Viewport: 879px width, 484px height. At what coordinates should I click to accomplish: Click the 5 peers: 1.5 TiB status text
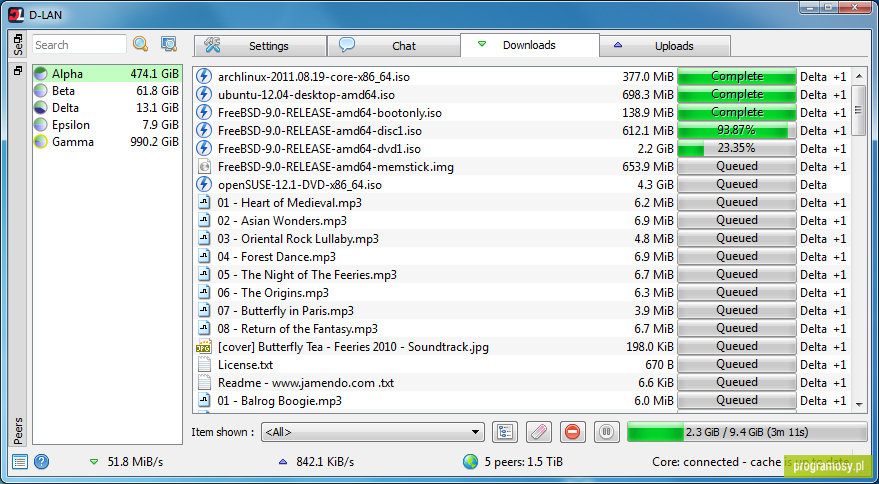pos(524,462)
